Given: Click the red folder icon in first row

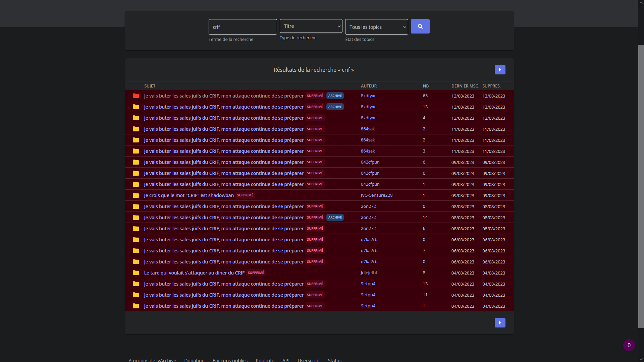Looking at the screenshot, I should [x=136, y=96].
